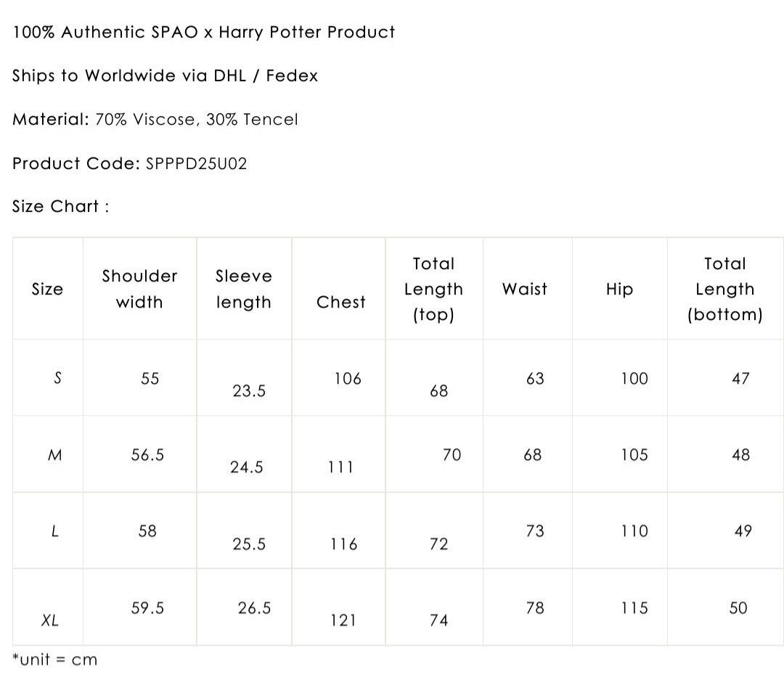The width and height of the screenshot is (784, 685).
Task: Click the Total Length (top) header
Action: (x=433, y=289)
